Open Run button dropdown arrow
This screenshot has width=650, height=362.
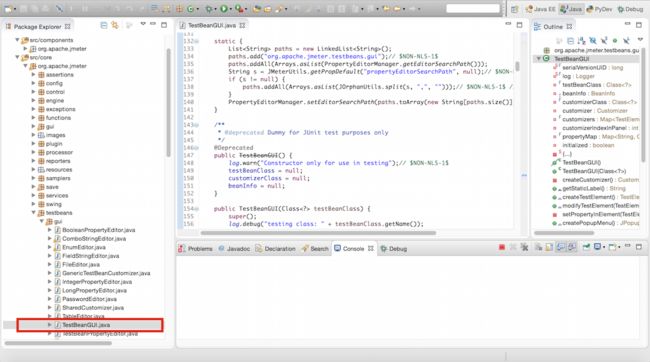click(231, 9)
